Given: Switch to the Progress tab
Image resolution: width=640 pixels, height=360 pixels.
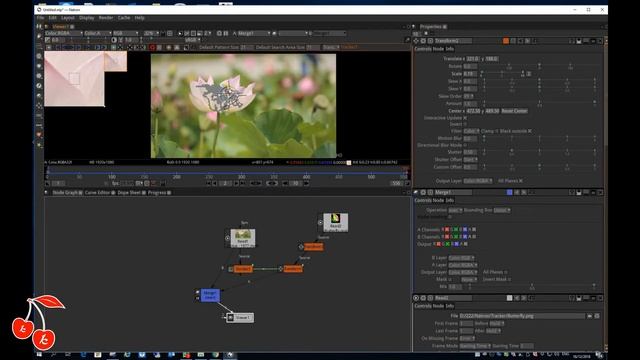Looking at the screenshot, I should point(157,193).
